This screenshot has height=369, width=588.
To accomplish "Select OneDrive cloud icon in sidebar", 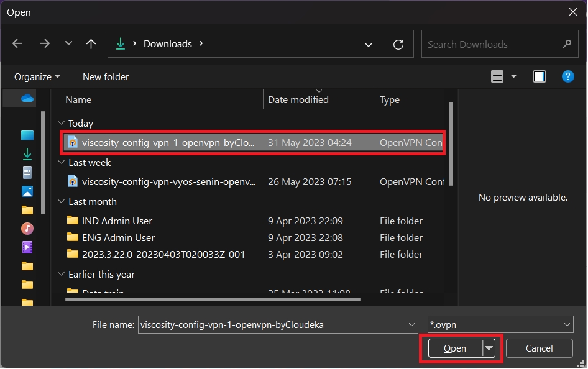I will click(x=27, y=98).
